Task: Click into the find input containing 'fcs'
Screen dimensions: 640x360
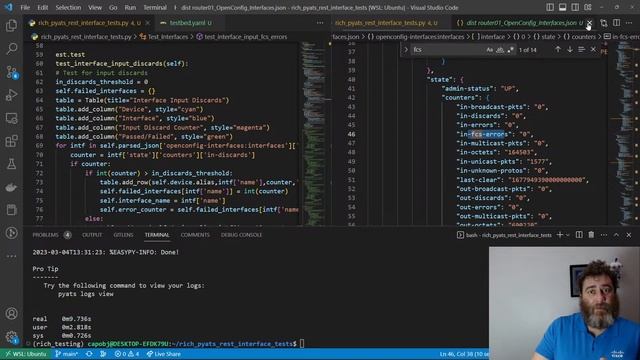Action: pyautogui.click(x=447, y=50)
